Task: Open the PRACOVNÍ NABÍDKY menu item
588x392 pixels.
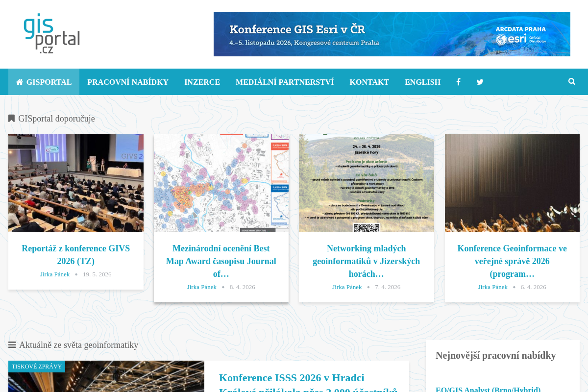Action: [x=128, y=82]
